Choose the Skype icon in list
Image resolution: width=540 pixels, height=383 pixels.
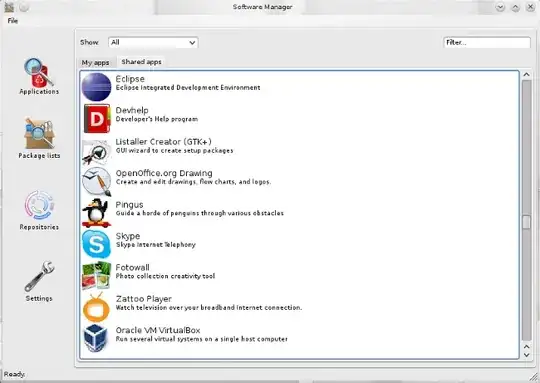(x=96, y=244)
